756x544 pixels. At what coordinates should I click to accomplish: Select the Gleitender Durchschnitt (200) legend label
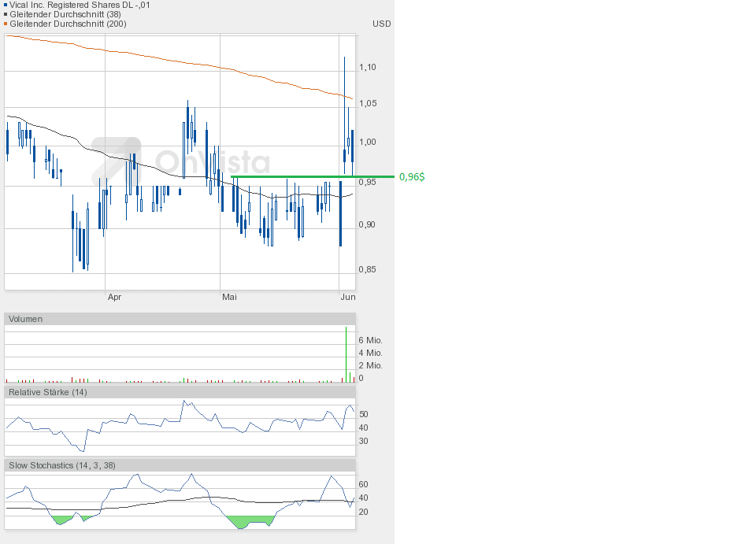(69, 24)
